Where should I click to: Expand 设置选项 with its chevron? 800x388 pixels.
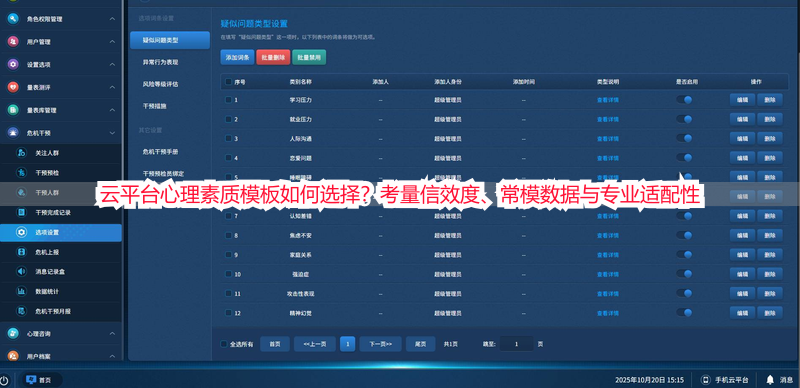point(112,64)
